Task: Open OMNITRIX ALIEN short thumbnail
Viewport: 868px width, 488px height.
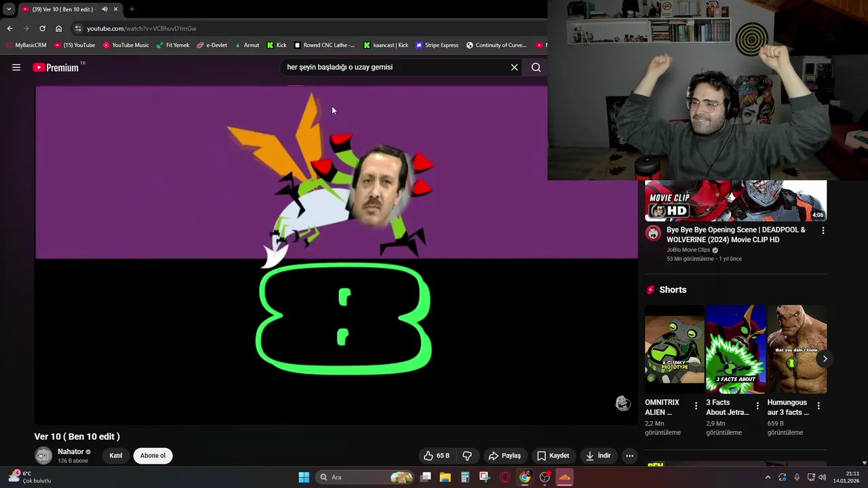Action: tap(674, 349)
